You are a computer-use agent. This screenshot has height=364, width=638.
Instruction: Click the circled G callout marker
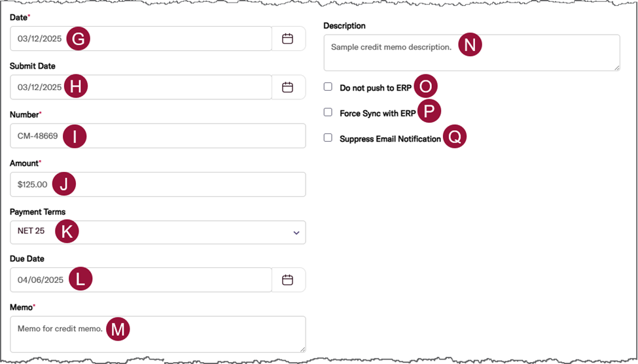coord(78,39)
